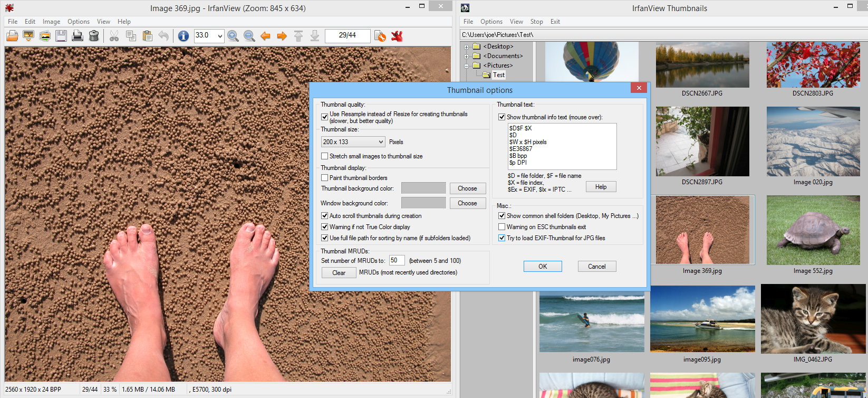The width and height of the screenshot is (868, 398).
Task: Click the Clear MRUDs button
Action: [x=339, y=273]
